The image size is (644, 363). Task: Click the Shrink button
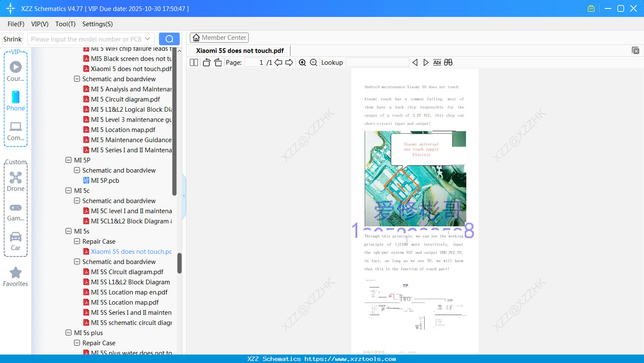[12, 39]
